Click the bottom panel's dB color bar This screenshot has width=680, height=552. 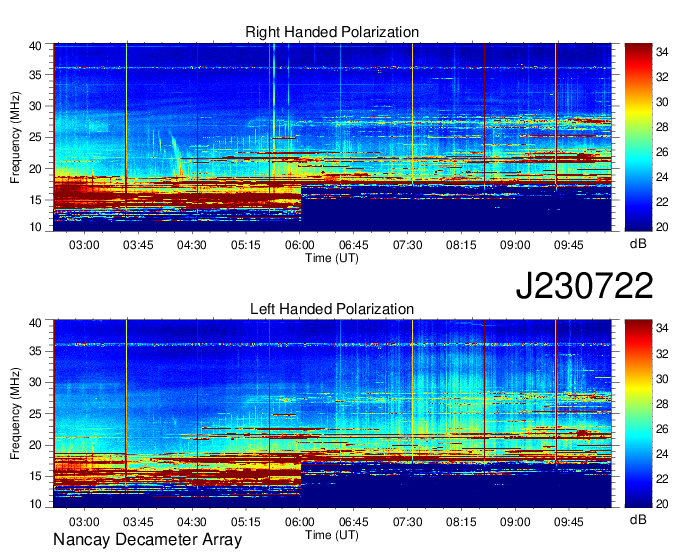pos(638,414)
